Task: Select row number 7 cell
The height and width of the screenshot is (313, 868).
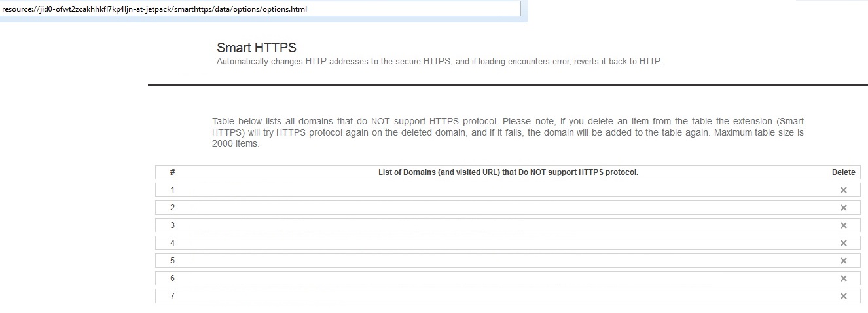Action: [x=172, y=296]
